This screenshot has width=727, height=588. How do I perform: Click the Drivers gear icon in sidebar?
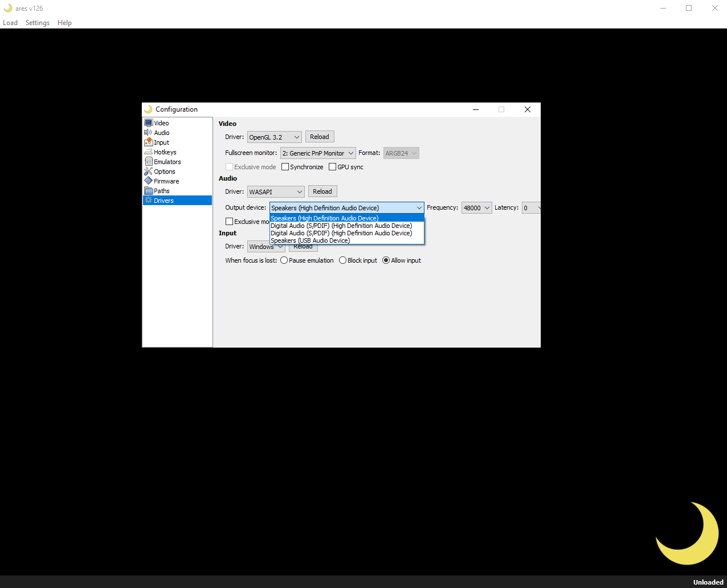(149, 201)
